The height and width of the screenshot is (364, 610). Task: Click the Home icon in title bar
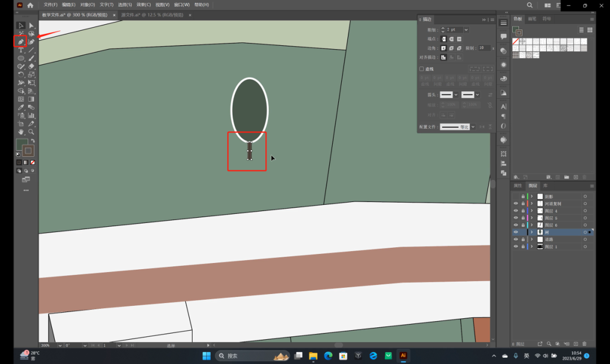(30, 5)
